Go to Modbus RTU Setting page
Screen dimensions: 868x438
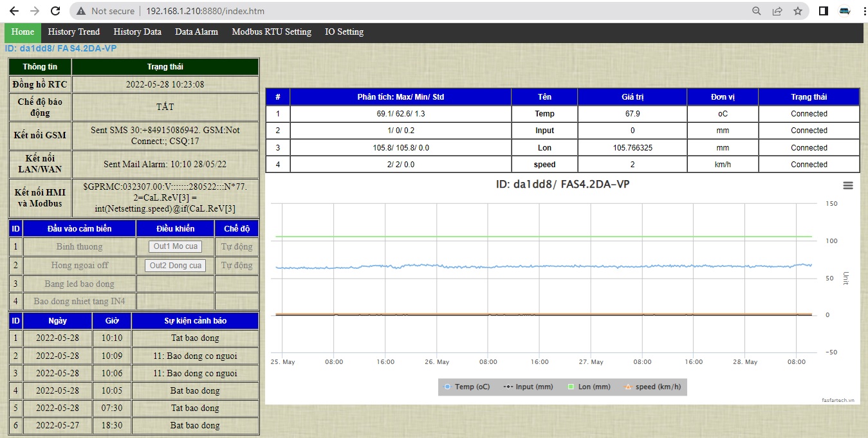272,32
